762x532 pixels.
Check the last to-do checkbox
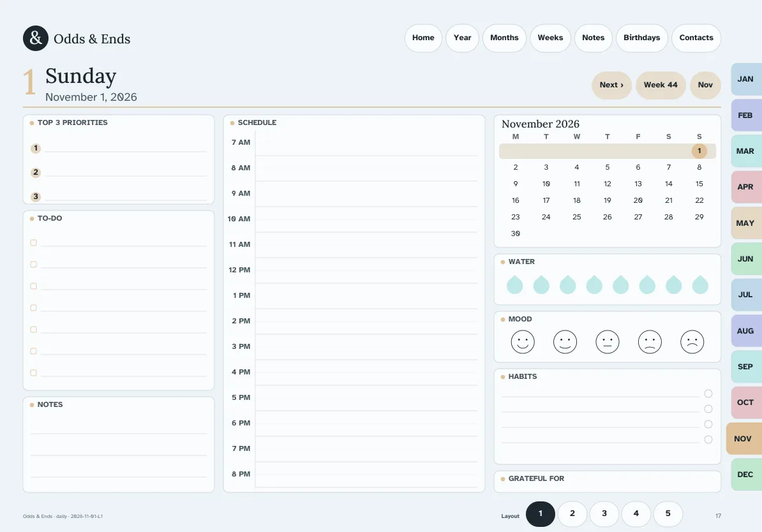(x=34, y=373)
